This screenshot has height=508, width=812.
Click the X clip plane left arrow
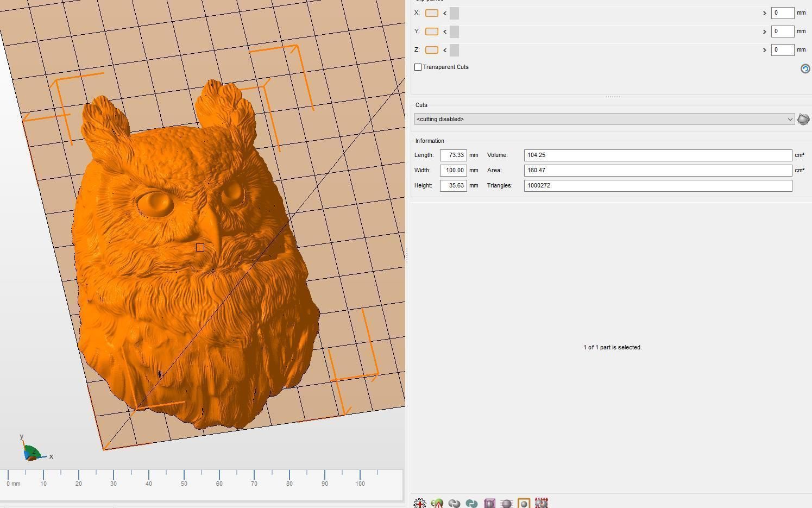click(x=445, y=13)
